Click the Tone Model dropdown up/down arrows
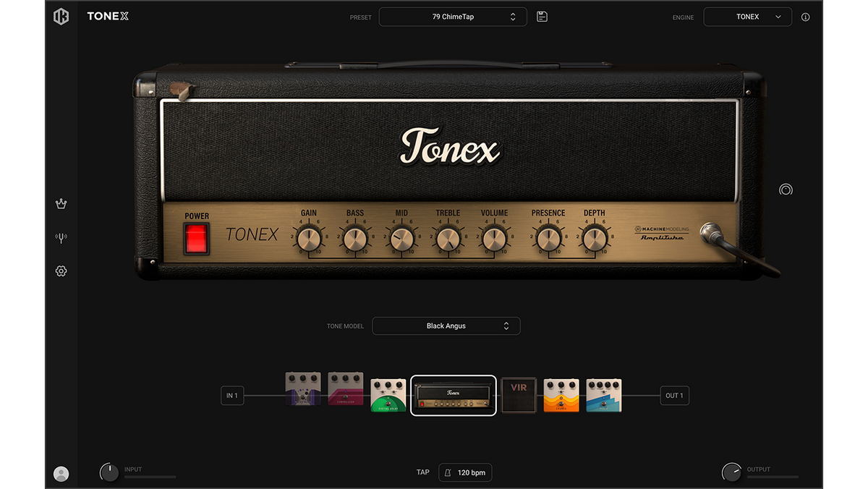Image resolution: width=868 pixels, height=489 pixels. click(x=506, y=326)
